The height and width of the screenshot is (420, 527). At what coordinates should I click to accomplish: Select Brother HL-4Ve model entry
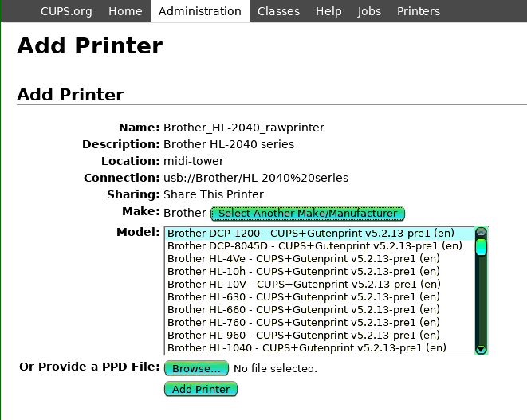click(319, 259)
